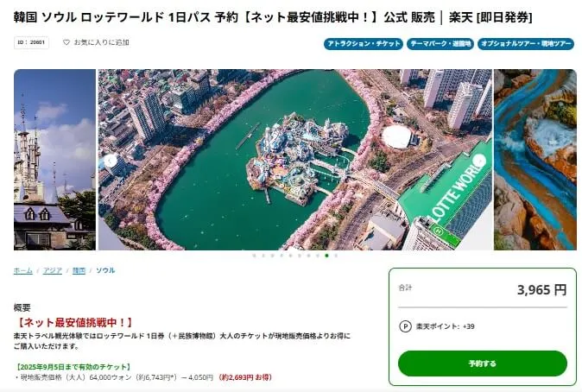The width and height of the screenshot is (582, 392).
Task: Open the アトラクション・チケット category tag
Action: click(364, 44)
